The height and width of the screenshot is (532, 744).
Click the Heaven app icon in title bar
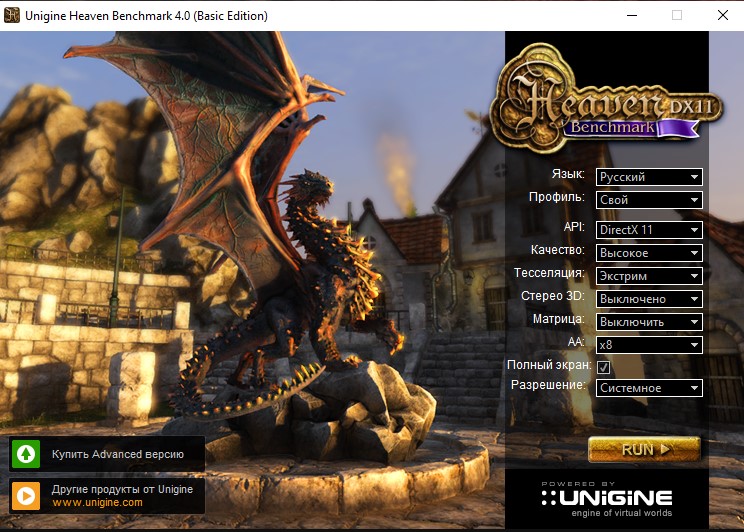pos(11,15)
